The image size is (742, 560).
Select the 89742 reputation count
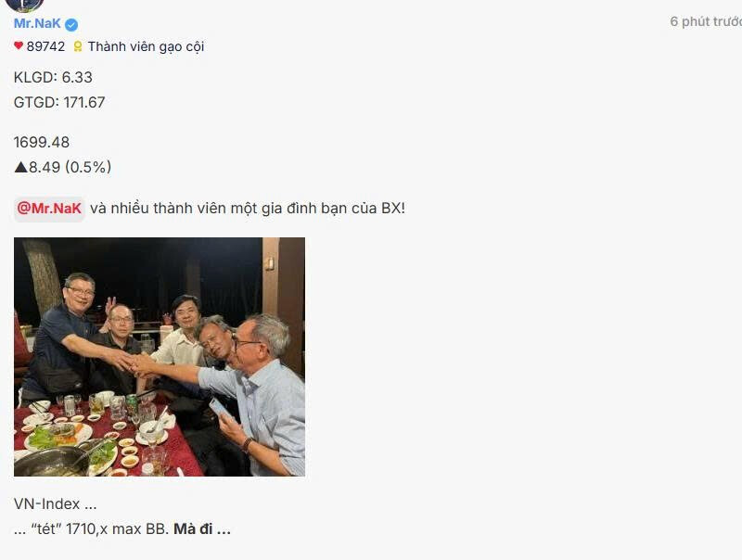(x=45, y=46)
